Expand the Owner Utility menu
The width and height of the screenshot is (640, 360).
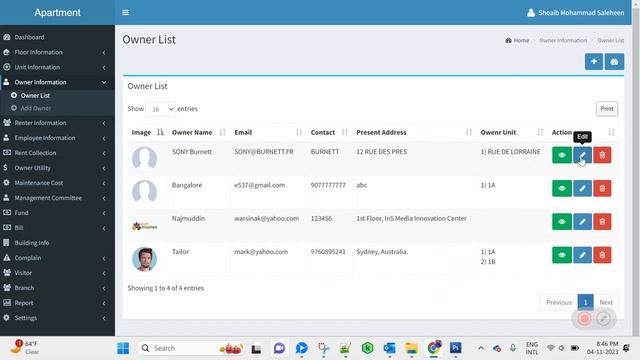click(57, 168)
